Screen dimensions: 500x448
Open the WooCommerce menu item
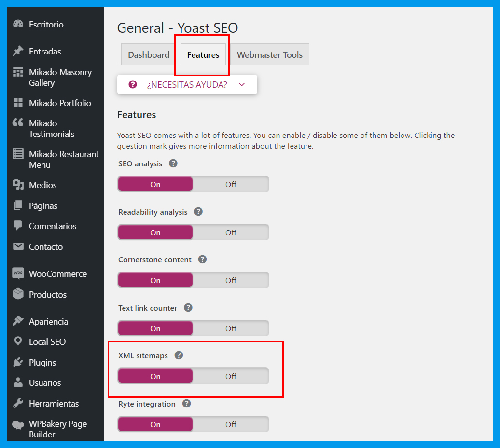click(58, 273)
